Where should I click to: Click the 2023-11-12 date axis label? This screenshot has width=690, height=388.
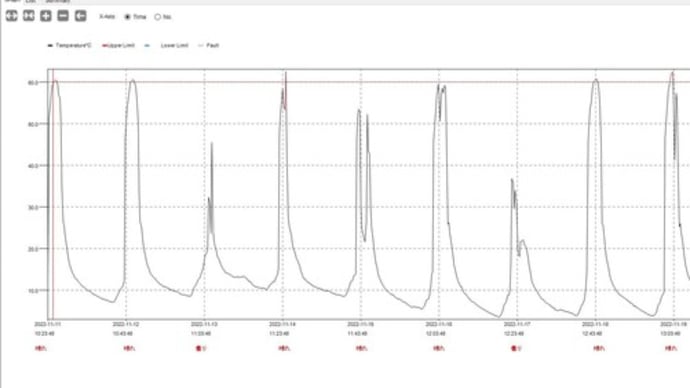126,324
